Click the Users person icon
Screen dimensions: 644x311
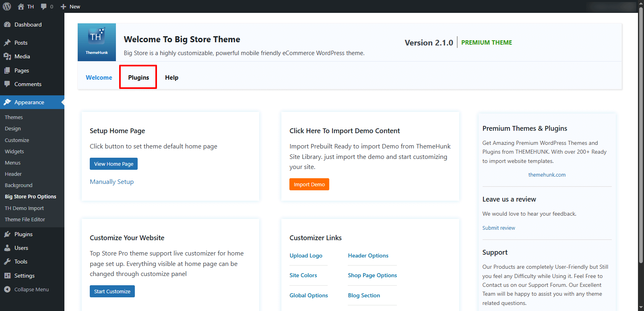[7, 248]
